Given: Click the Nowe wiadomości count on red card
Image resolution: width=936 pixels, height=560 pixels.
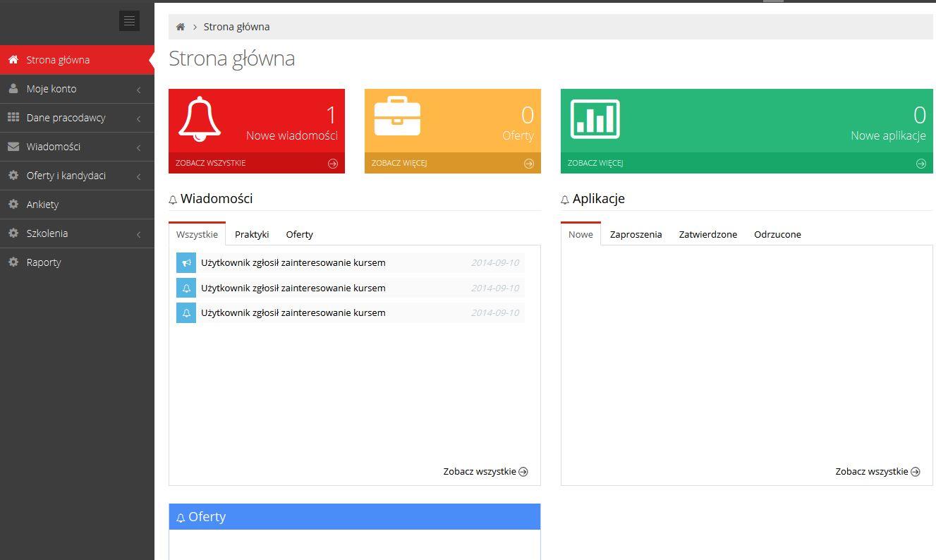Looking at the screenshot, I should pos(331,115).
